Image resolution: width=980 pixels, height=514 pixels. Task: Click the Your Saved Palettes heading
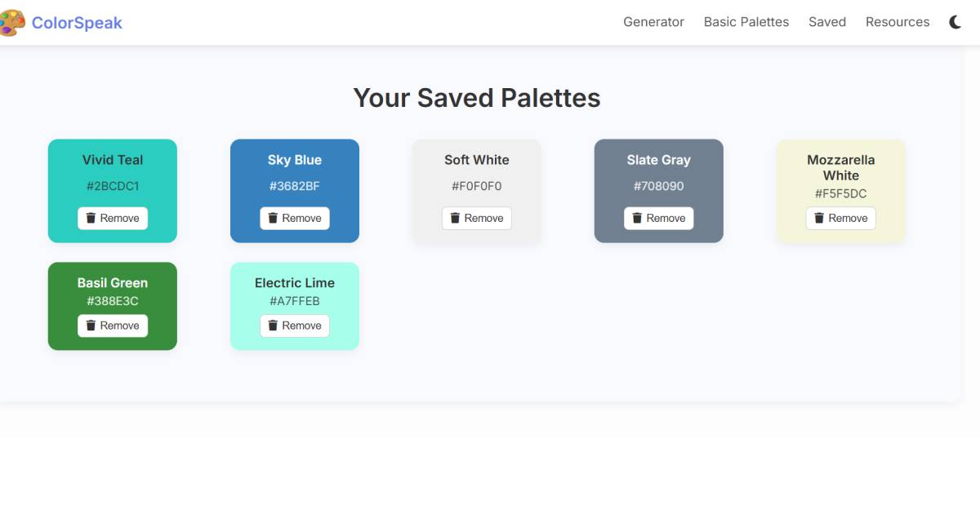(476, 98)
